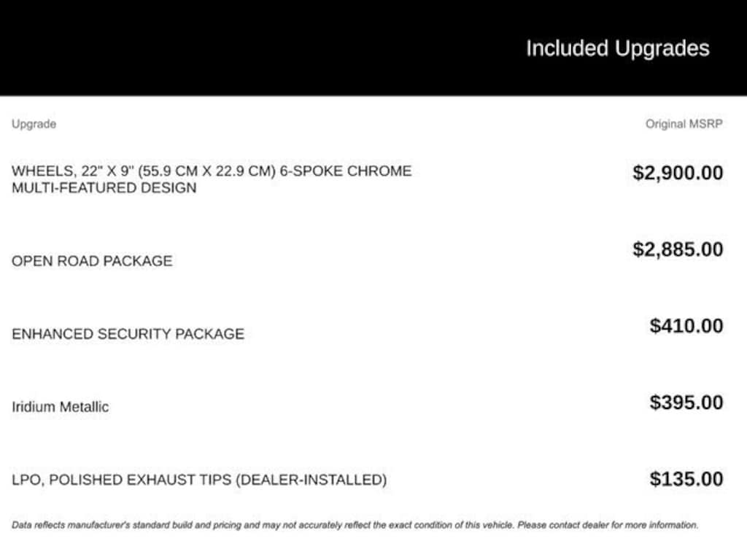The height and width of the screenshot is (560, 747).
Task: Click the black header banner area
Action: tap(373, 47)
